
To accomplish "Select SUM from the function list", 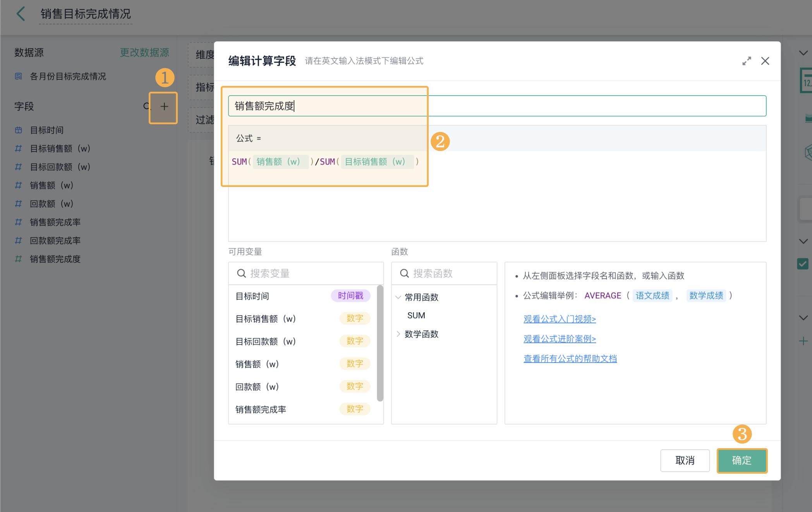I will point(415,315).
